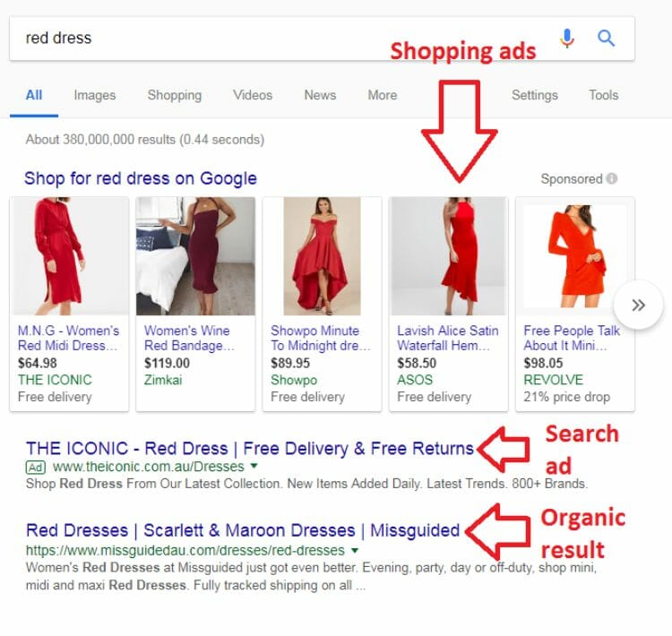Click the Sponsored info icon
672x636 pixels.
tap(612, 178)
